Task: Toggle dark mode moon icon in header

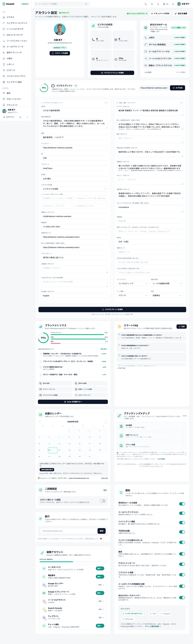Action: (x=158, y=4)
